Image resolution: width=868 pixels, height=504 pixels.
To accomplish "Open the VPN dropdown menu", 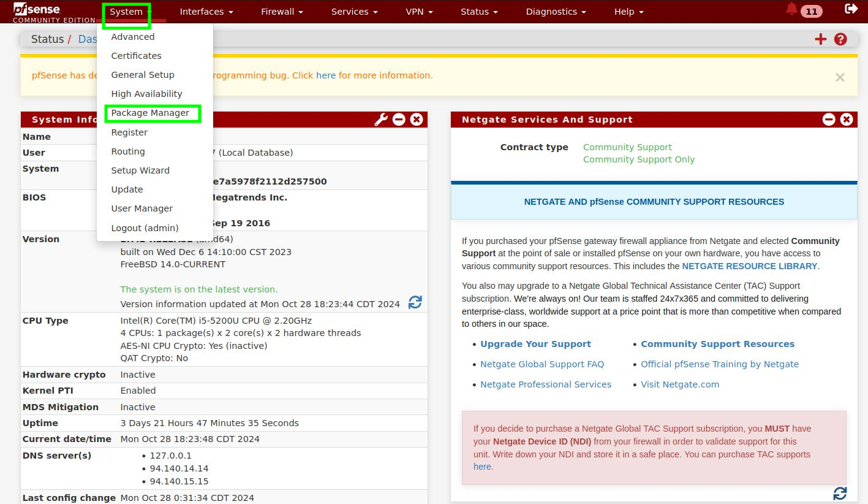I will click(x=419, y=12).
